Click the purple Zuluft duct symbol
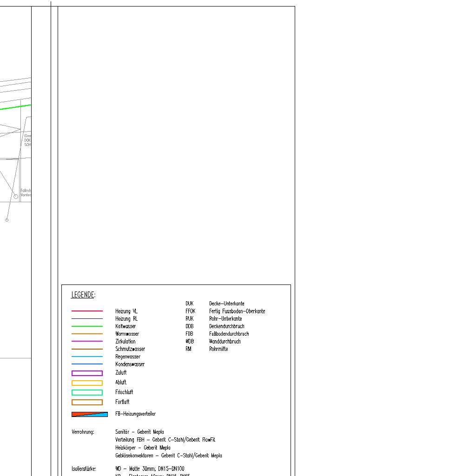476x476 pixels. coord(87,373)
